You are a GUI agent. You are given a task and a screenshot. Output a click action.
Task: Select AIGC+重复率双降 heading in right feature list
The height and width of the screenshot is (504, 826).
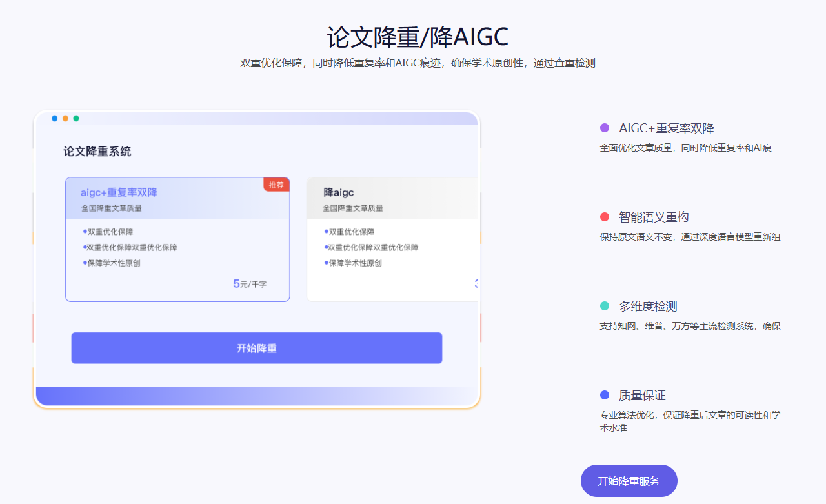click(666, 128)
